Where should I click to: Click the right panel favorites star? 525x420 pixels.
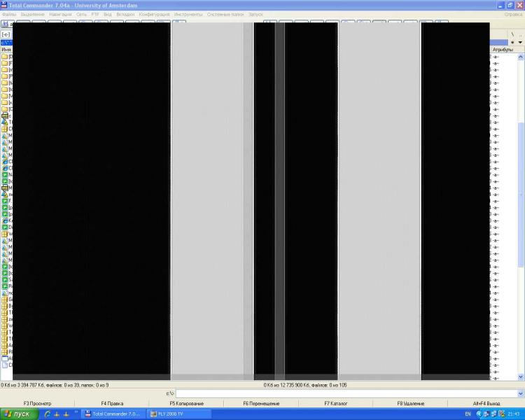point(512,42)
